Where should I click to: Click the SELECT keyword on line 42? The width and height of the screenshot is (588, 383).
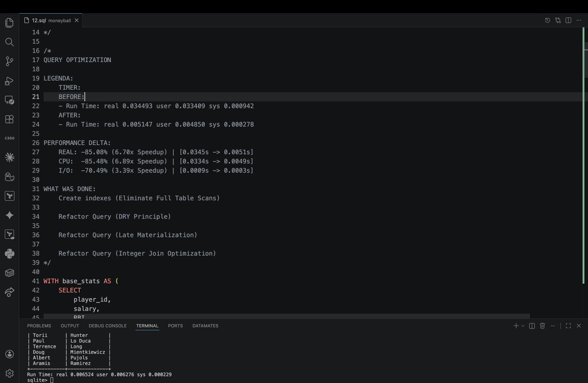pyautogui.click(x=70, y=290)
